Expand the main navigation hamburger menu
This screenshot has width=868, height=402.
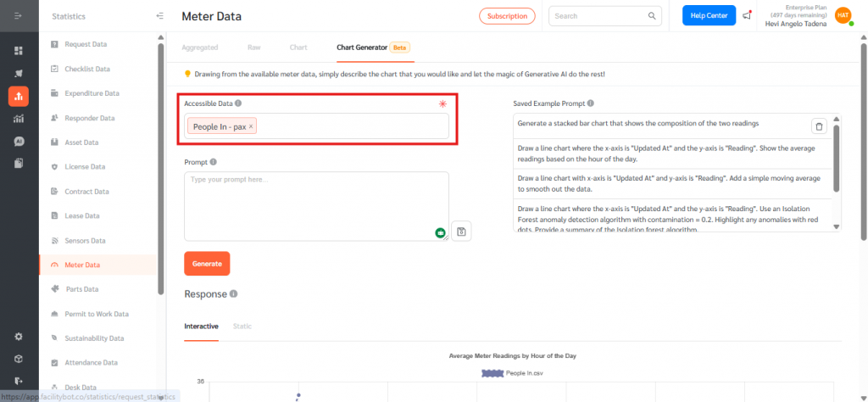coord(19,16)
